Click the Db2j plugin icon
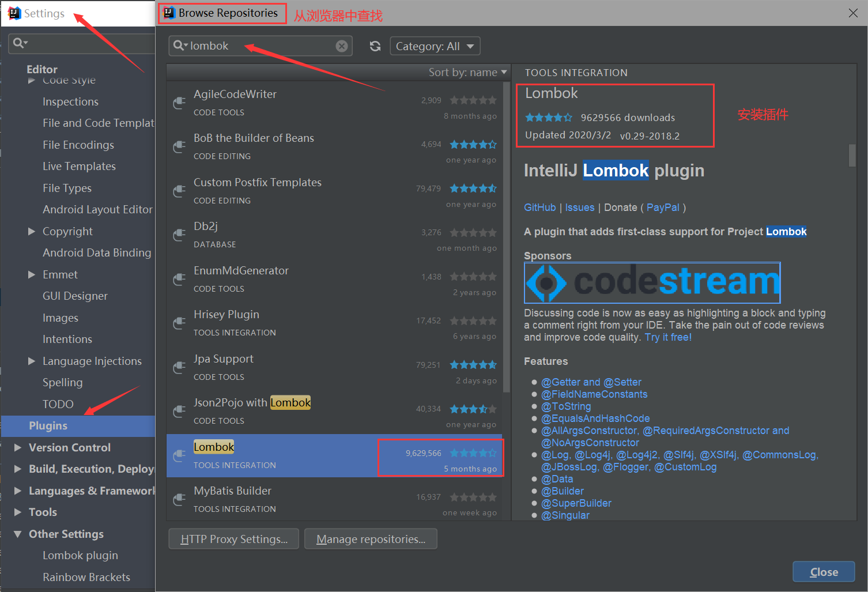The image size is (868, 592). [179, 235]
